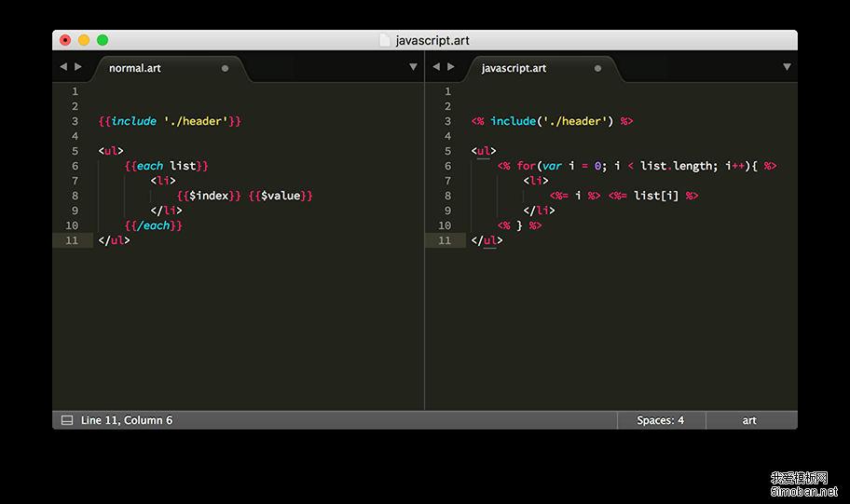Click previous tab arrow in left pane
The image size is (850, 504).
(x=63, y=67)
